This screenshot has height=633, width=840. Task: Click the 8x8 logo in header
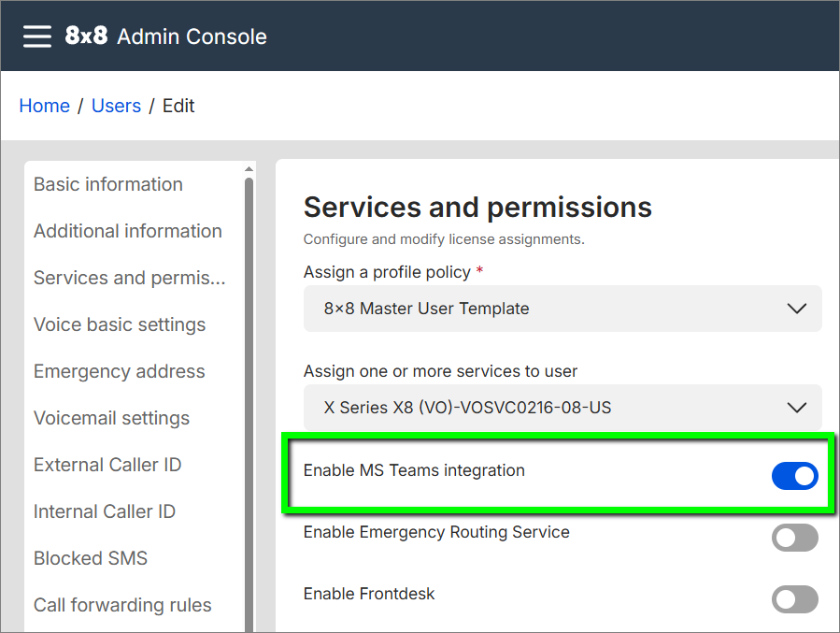coord(86,36)
